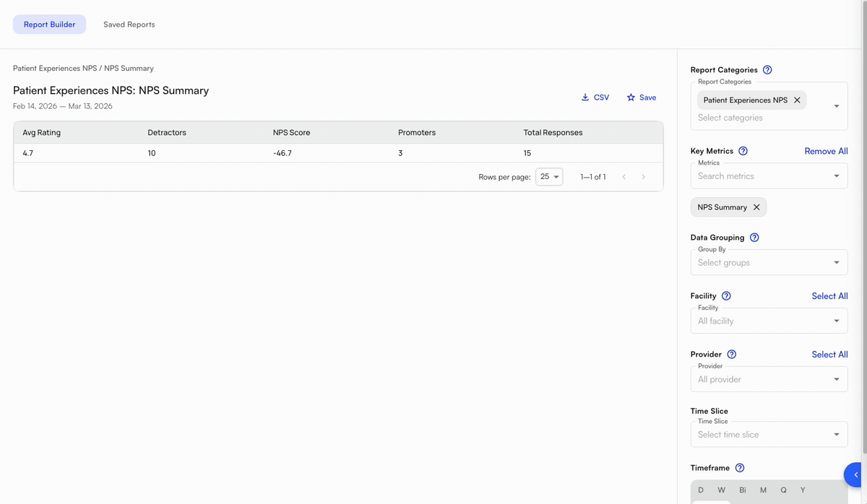Image resolution: width=867 pixels, height=504 pixels.
Task: Click the Provider help icon
Action: coord(731,354)
